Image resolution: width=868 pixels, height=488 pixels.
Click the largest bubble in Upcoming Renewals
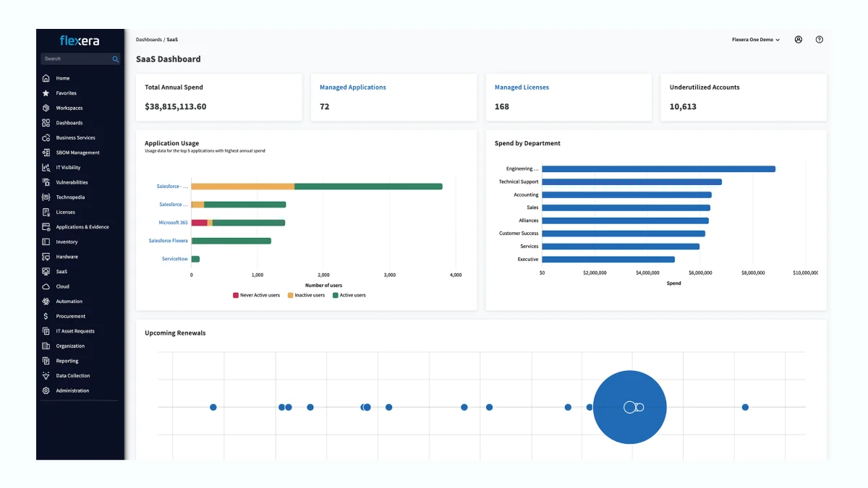click(629, 407)
